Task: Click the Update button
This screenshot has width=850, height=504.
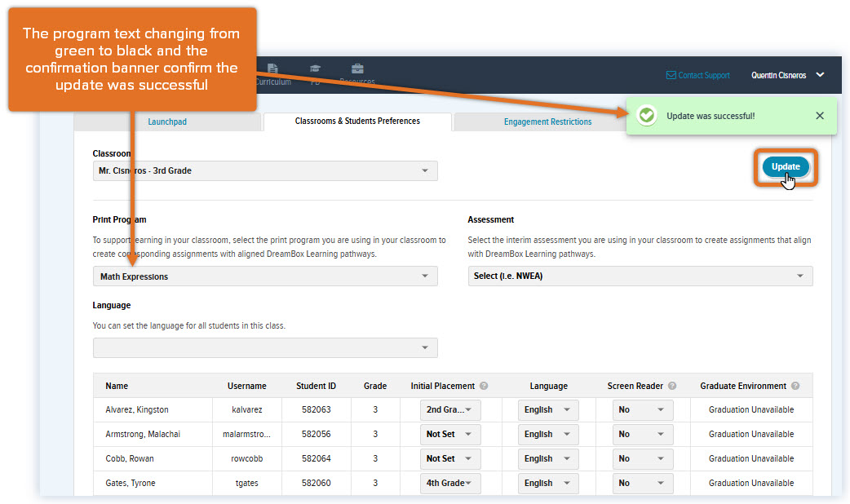Action: 786,167
